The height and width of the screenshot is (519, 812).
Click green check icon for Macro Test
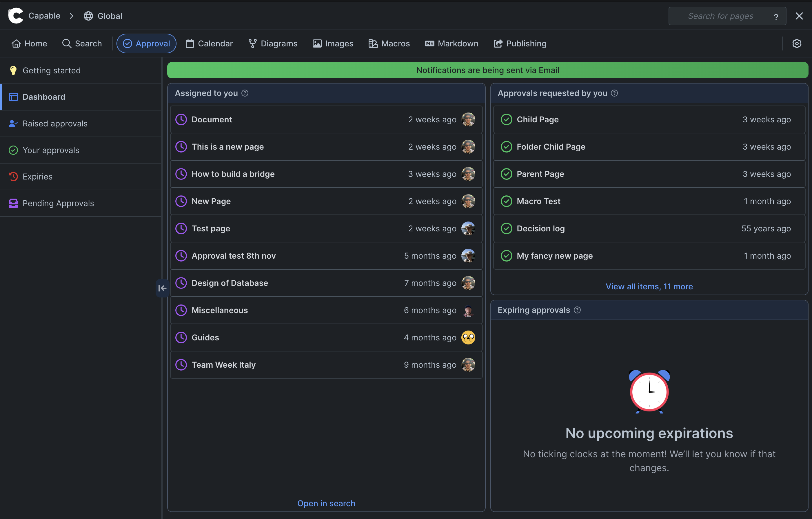[x=506, y=202]
